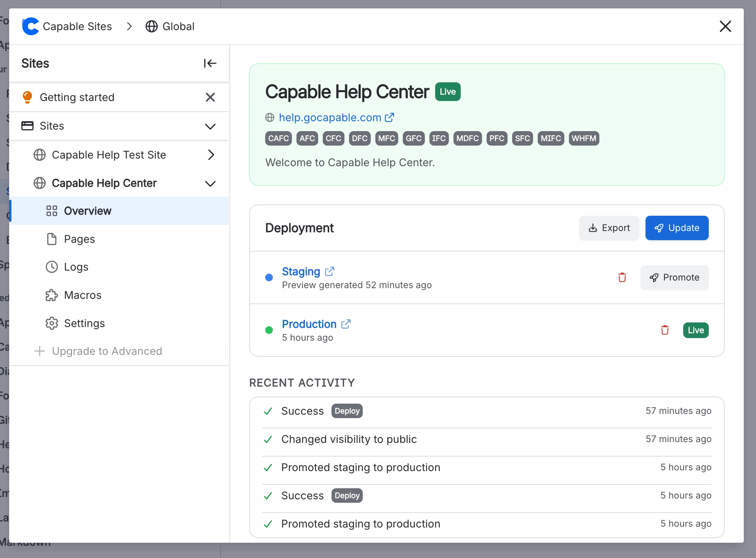Click the Macros puzzle piece icon
Image resolution: width=756 pixels, height=558 pixels.
click(52, 295)
